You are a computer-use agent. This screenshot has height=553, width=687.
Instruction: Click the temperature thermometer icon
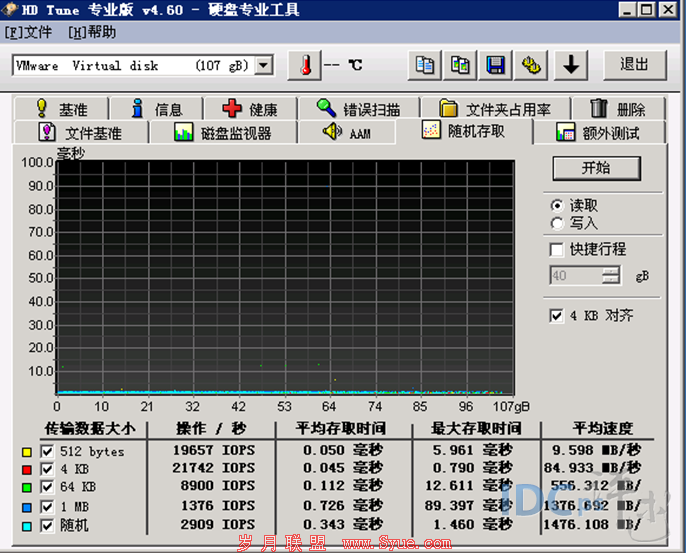[305, 65]
